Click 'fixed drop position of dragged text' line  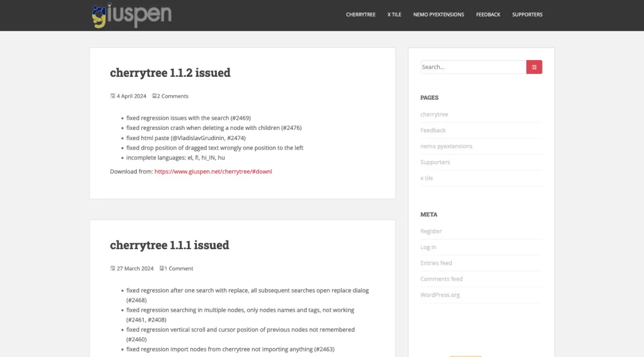click(215, 148)
